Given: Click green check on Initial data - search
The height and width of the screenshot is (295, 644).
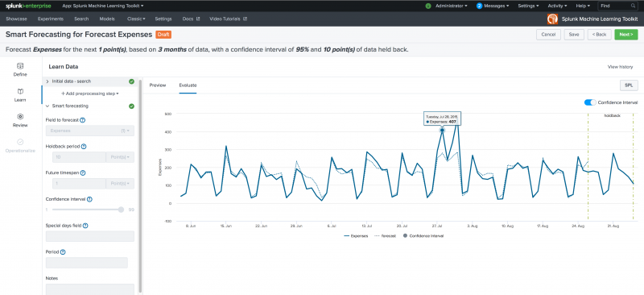Looking at the screenshot, I should click(131, 81).
